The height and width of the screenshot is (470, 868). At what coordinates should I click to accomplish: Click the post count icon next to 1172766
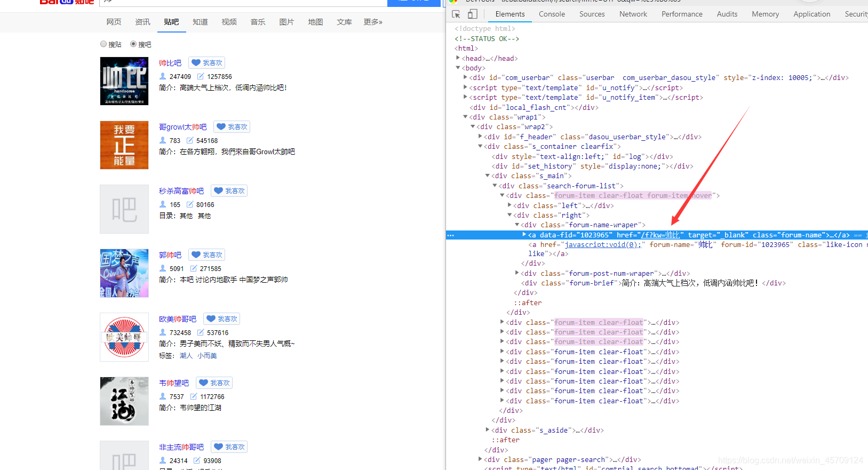[193, 396]
